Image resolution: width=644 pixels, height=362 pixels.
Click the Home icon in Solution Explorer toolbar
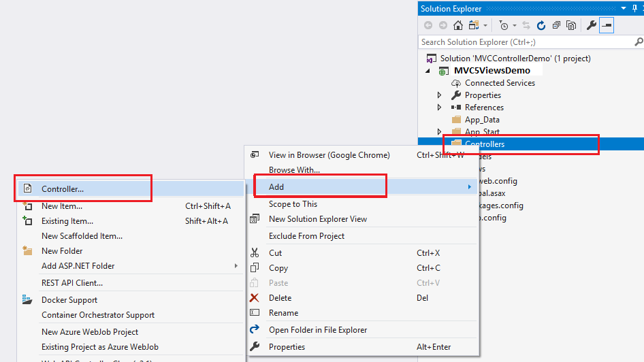tap(458, 25)
